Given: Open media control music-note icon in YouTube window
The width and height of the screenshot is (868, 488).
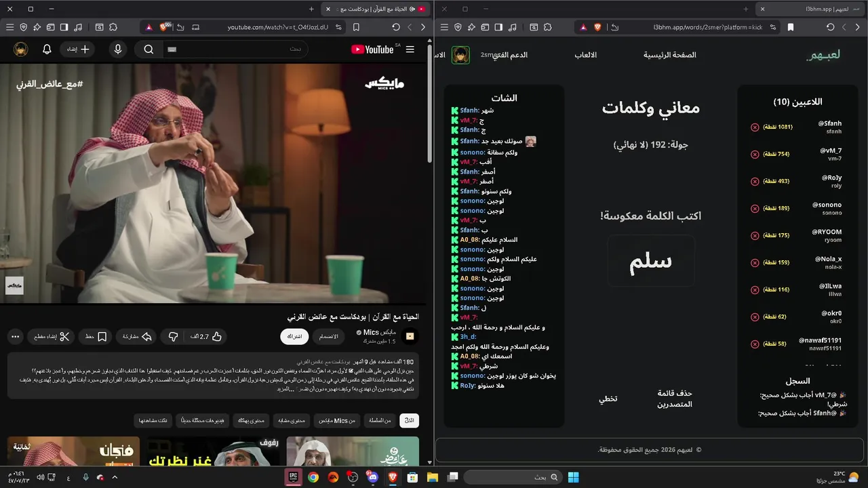Looking at the screenshot, I should (x=78, y=27).
